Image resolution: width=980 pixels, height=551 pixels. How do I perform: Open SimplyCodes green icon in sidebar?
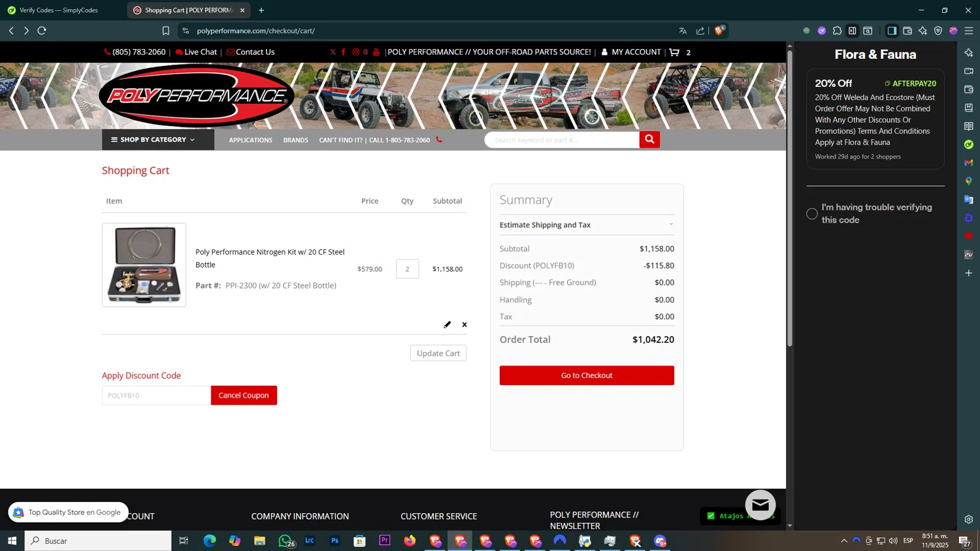tap(969, 144)
